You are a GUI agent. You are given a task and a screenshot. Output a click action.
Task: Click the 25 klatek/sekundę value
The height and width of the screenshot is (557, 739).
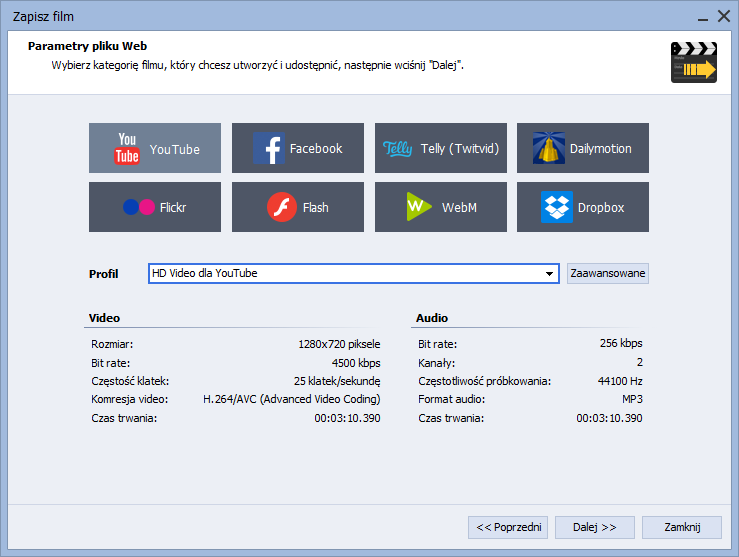[337, 381]
